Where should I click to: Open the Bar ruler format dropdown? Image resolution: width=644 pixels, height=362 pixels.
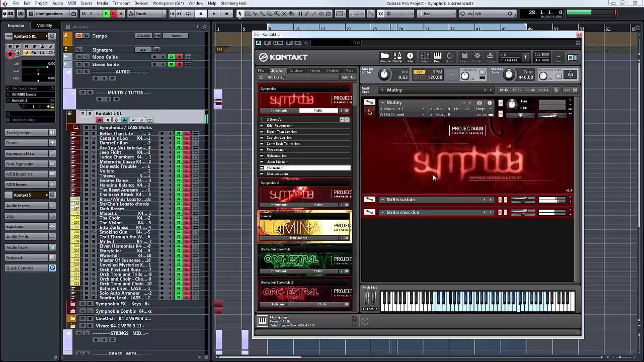437,14
